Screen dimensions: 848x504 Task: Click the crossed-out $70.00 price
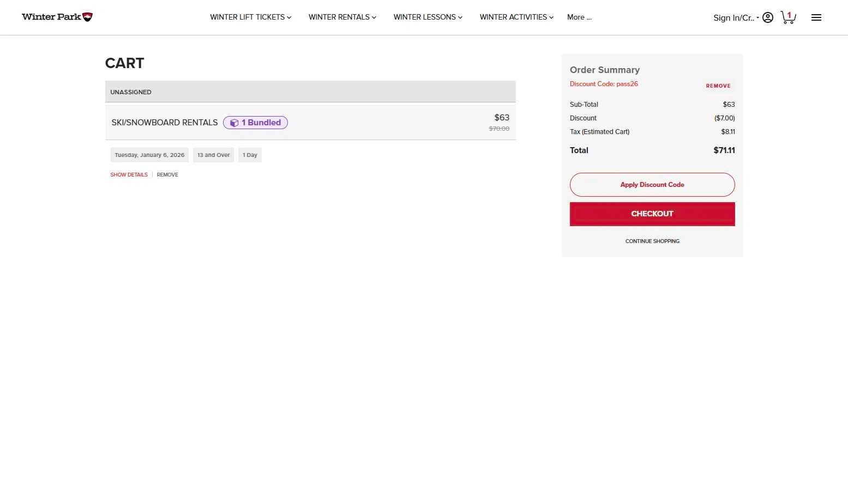[499, 129]
